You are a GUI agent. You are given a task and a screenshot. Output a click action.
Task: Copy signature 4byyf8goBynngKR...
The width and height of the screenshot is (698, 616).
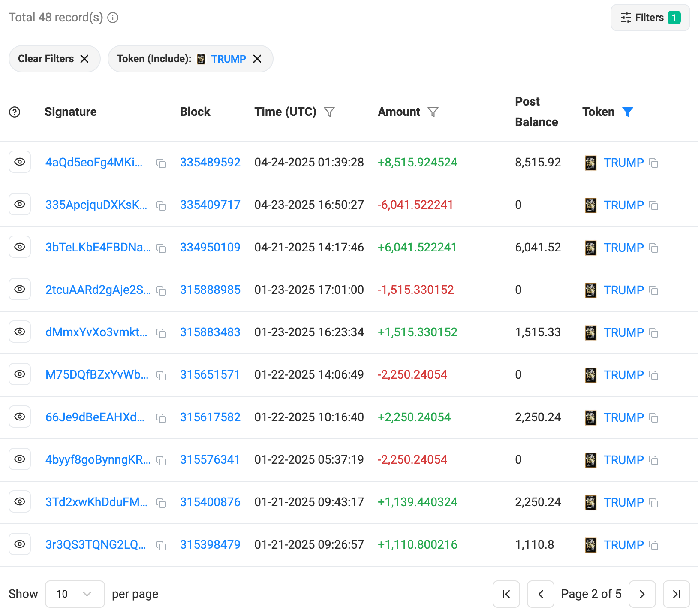coord(161,461)
